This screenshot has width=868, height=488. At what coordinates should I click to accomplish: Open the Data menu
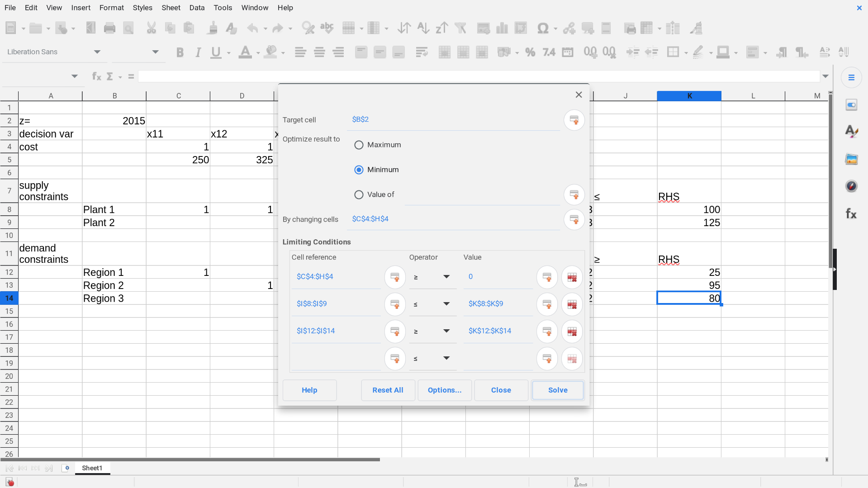197,8
